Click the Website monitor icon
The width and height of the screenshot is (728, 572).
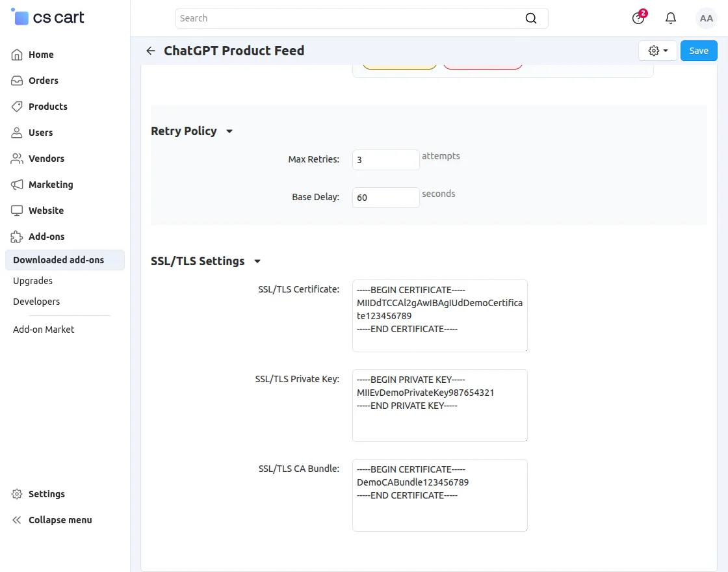(x=17, y=211)
